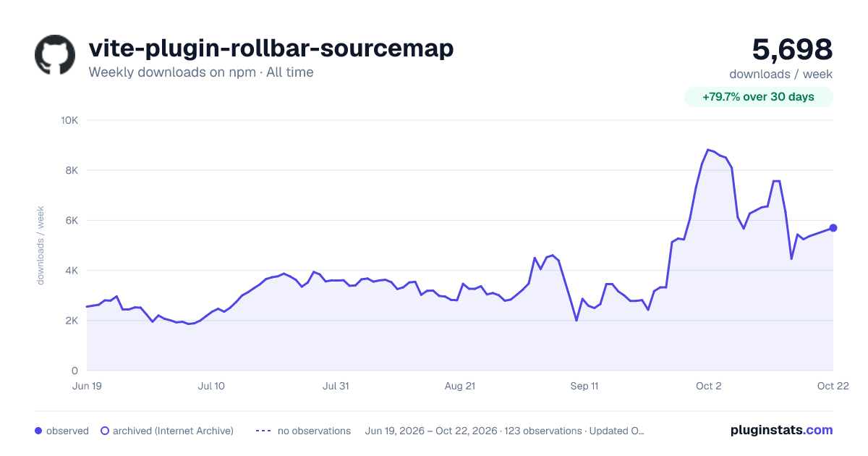This screenshot has width=868, height=456.
Task: Click the 4K y-axis label
Action: click(x=72, y=271)
